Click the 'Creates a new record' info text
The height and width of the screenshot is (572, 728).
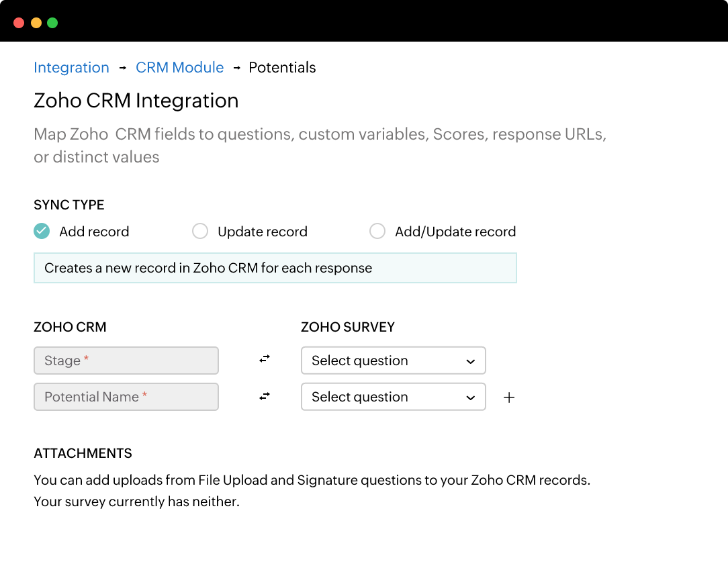(208, 268)
